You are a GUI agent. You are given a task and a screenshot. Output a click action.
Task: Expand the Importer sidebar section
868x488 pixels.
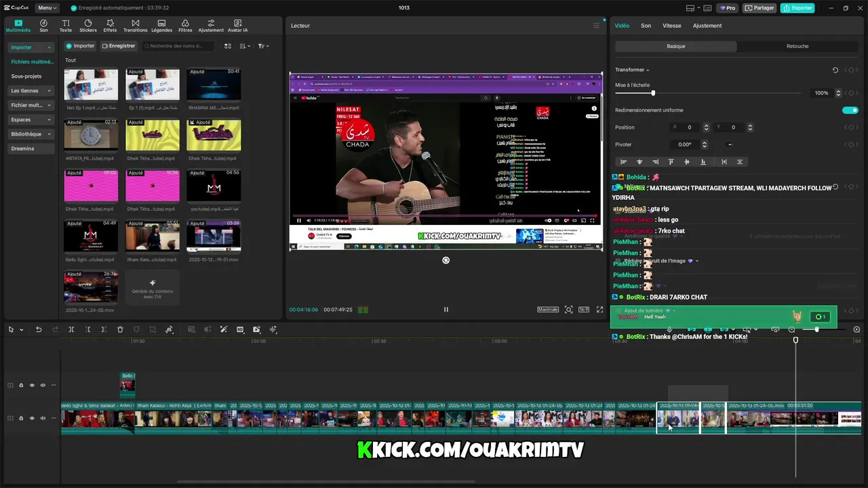click(x=31, y=47)
